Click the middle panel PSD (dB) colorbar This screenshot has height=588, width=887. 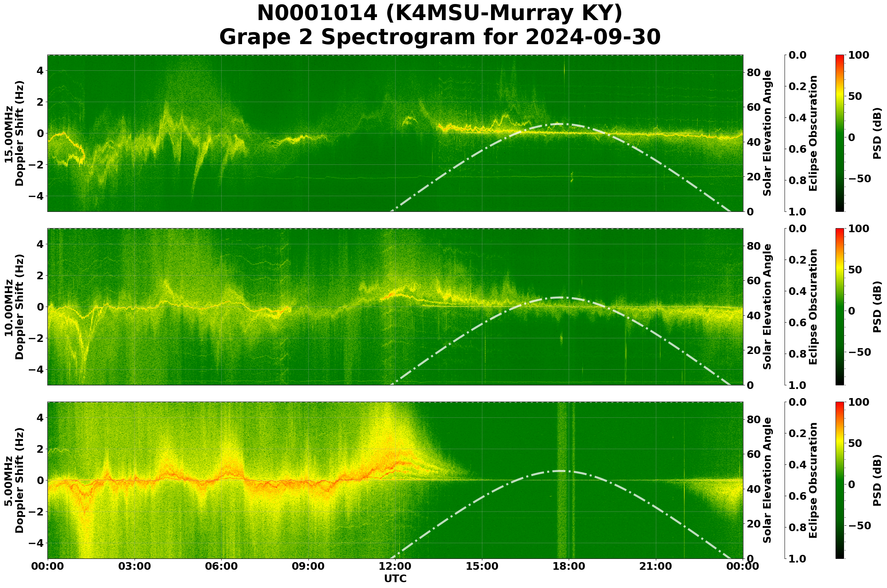pyautogui.click(x=840, y=307)
